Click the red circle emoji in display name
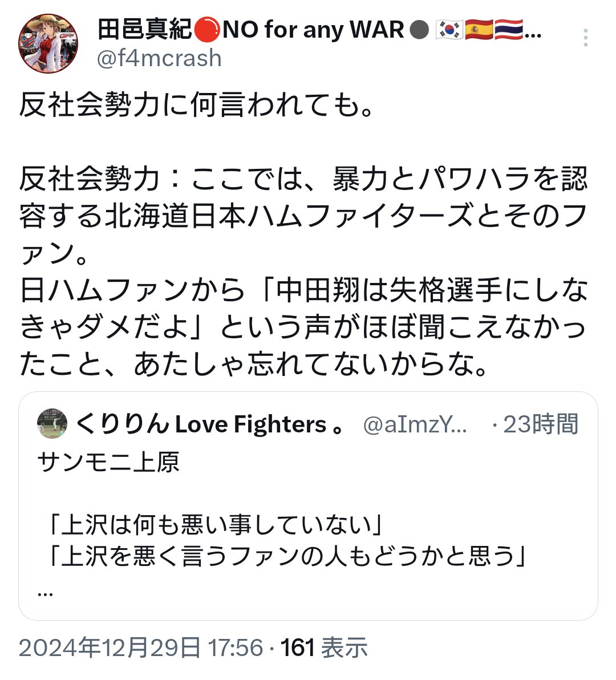 click(x=206, y=29)
